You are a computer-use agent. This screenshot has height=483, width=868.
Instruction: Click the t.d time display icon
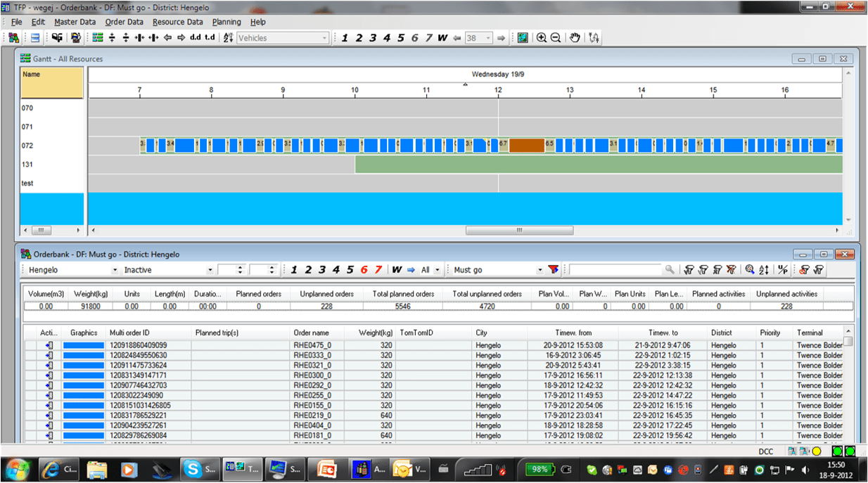click(210, 37)
